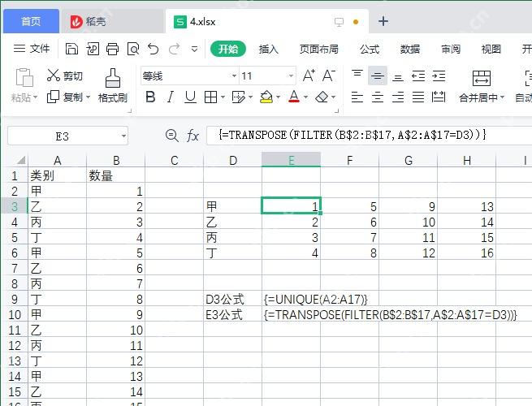Apply cell borders icon
This screenshot has width=532, height=406.
tap(210, 97)
